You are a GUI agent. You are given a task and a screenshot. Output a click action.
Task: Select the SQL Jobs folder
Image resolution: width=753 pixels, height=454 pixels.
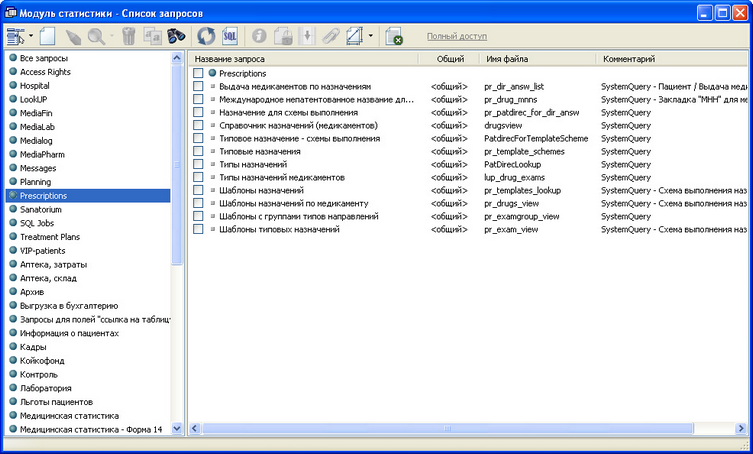[37, 223]
